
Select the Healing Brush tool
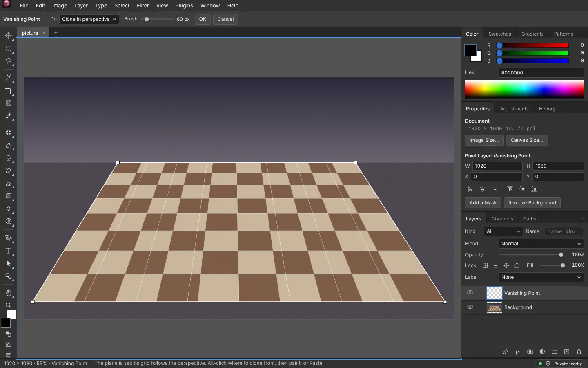[x=9, y=132]
